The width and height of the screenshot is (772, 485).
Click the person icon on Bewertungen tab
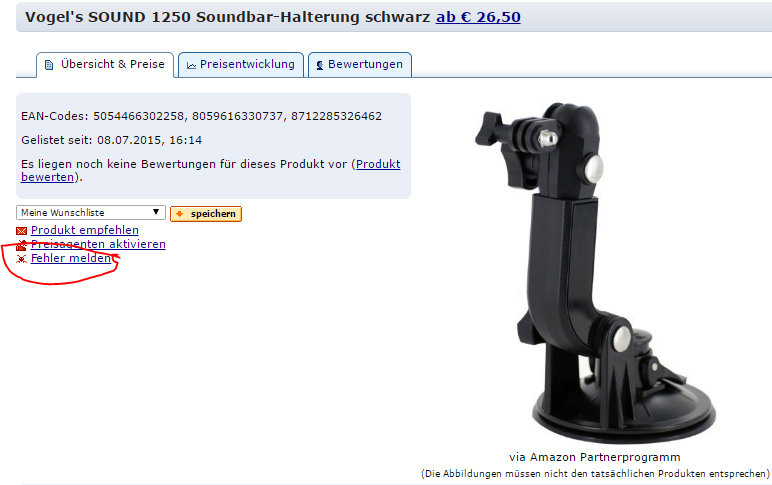tap(320, 65)
